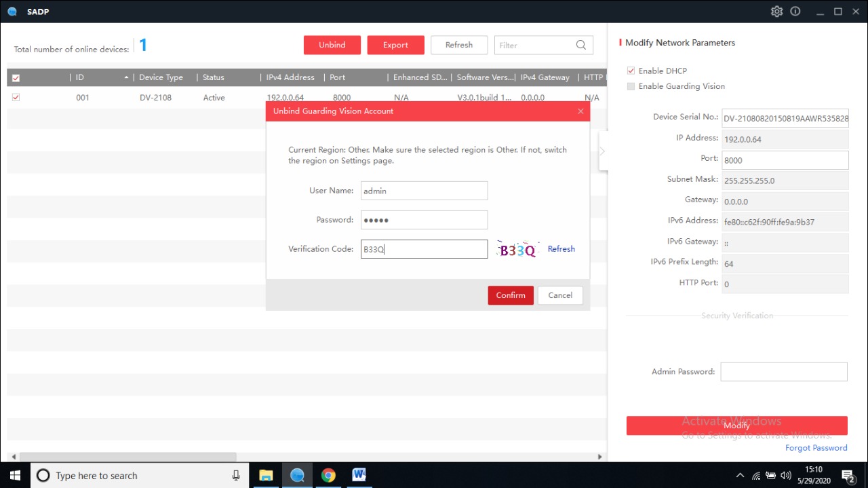This screenshot has height=488, width=868.
Task: Collapse the Modify Network Parameters side panel
Action: [602, 151]
